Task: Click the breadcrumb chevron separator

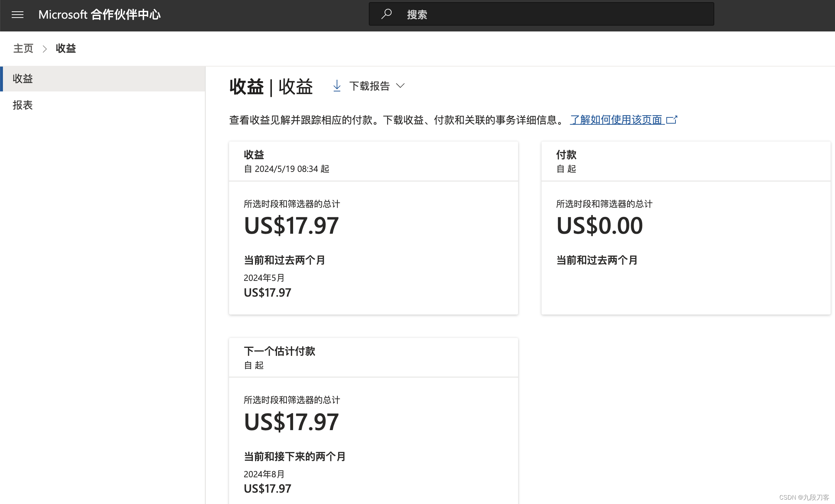Action: [x=45, y=49]
